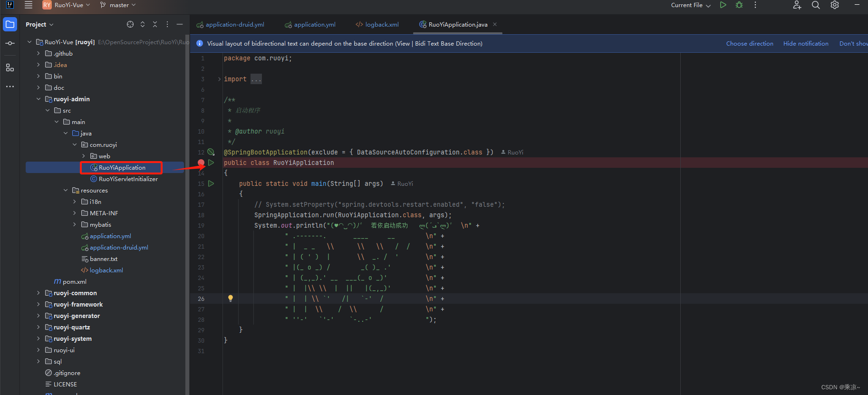868x395 pixels.
Task: Click the Run button in top toolbar
Action: click(x=723, y=5)
